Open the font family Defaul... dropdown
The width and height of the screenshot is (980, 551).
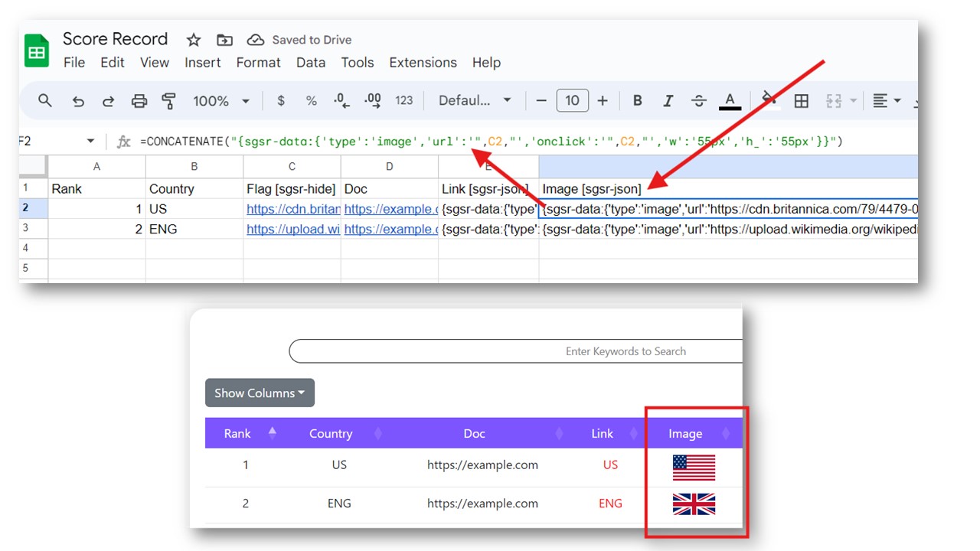pyautogui.click(x=475, y=101)
